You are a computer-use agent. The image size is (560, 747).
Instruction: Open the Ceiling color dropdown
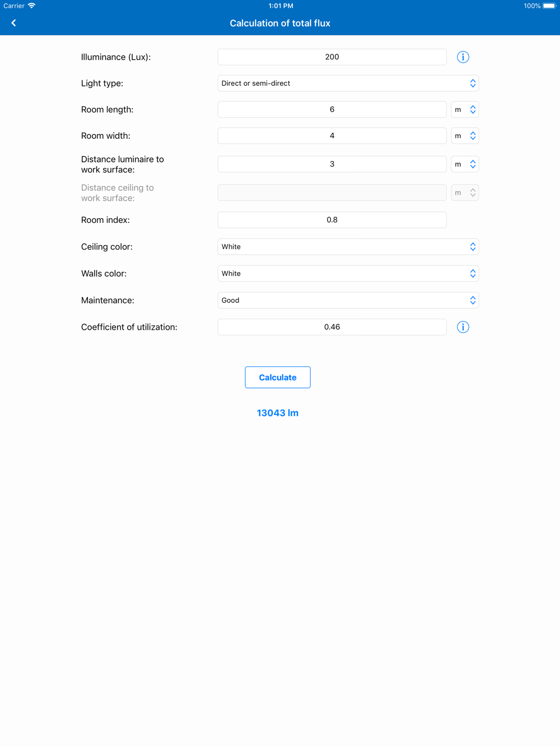coord(348,247)
